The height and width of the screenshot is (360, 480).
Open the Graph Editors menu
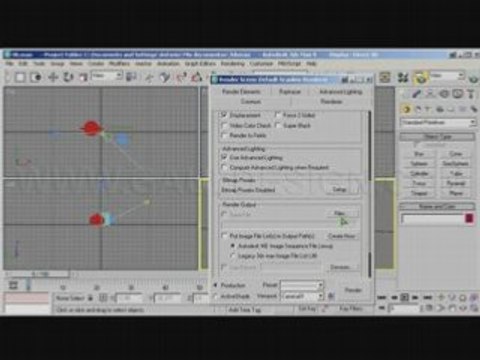(200, 63)
